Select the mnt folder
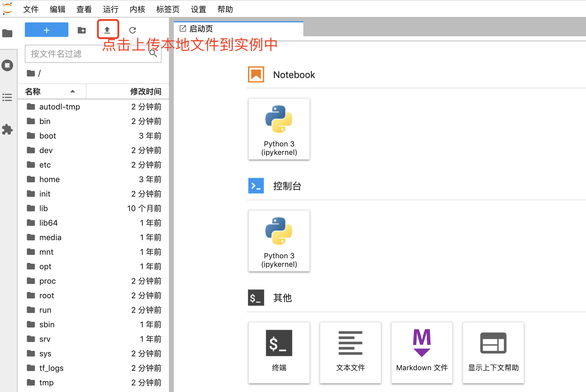586x392 pixels. pos(93,252)
